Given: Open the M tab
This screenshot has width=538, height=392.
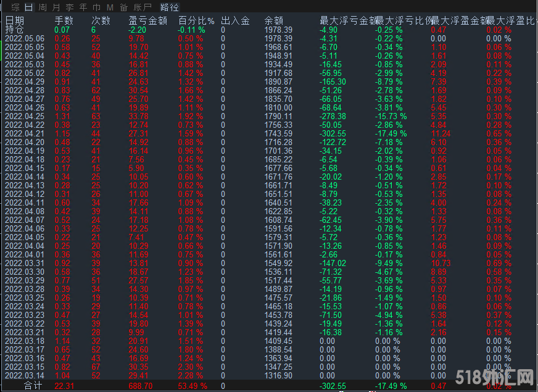Looking at the screenshot, I should pos(110,7).
